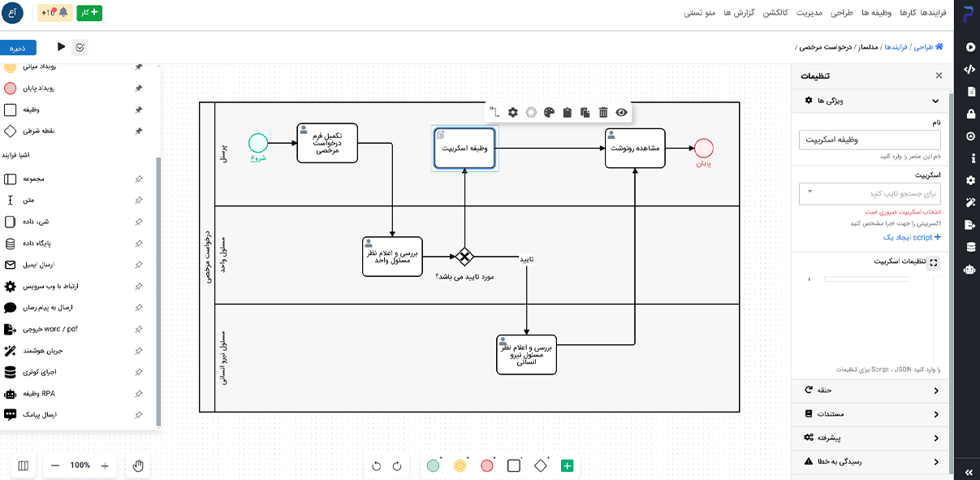Open the اسکریپت search dropdown
The image size is (980, 480).
coord(870,194)
